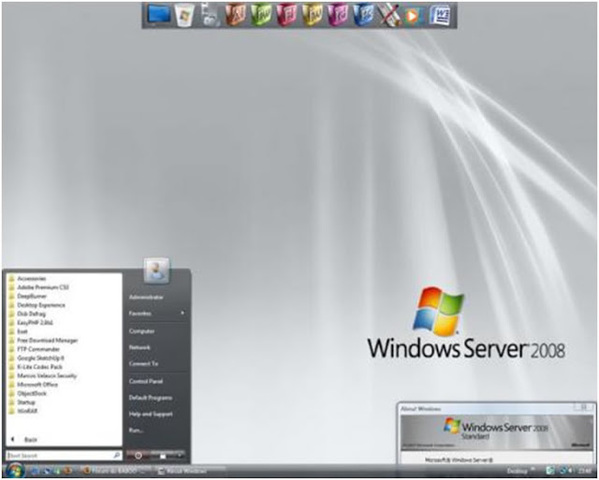Launch Adobe Flash from the dock

click(287, 16)
